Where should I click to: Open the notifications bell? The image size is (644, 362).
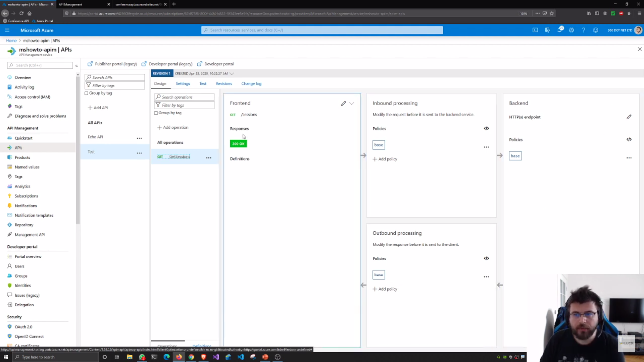559,30
